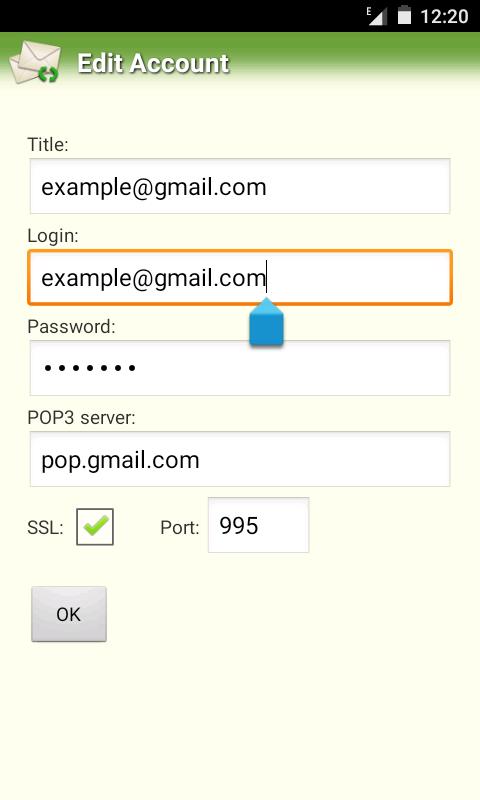
Task: Tap the blue text cursor handle
Action: [266, 322]
